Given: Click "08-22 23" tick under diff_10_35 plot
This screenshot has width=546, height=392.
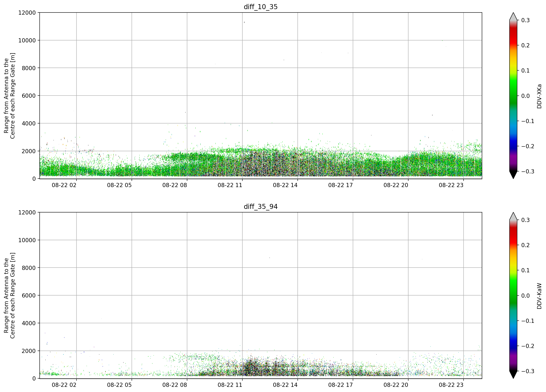Looking at the screenshot, I should (451, 185).
